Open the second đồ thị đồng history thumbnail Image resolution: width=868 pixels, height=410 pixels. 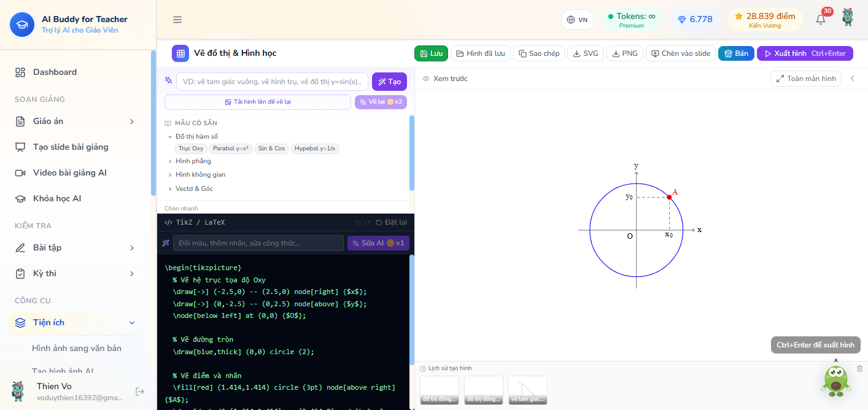(484, 390)
